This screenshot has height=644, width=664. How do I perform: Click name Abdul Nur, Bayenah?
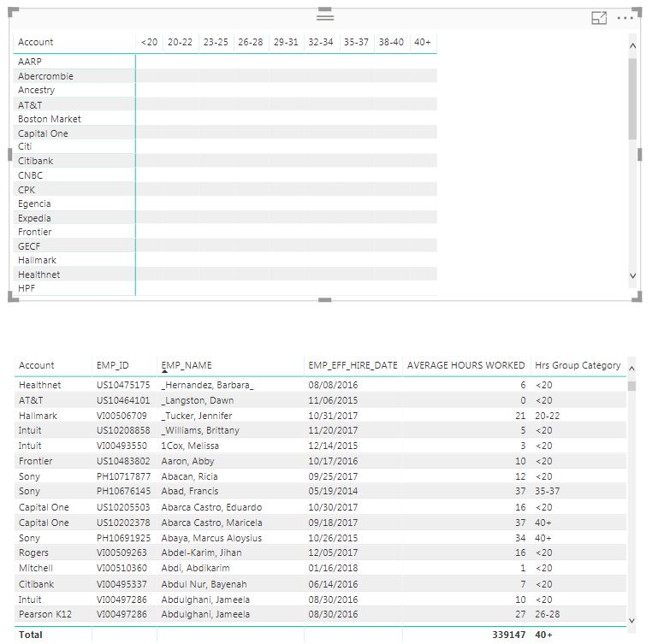(x=204, y=584)
